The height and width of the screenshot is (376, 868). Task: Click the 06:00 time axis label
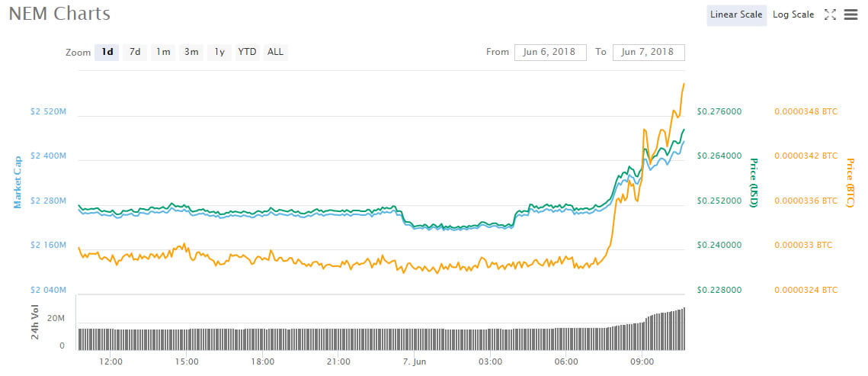point(566,362)
